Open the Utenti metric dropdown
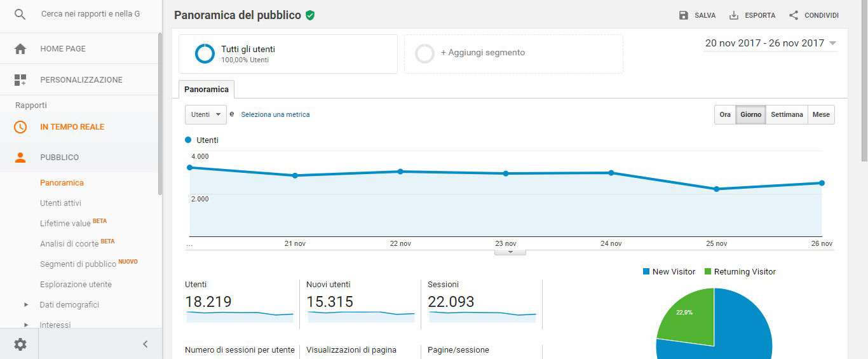Image resolution: width=868 pixels, height=359 pixels. pos(205,115)
